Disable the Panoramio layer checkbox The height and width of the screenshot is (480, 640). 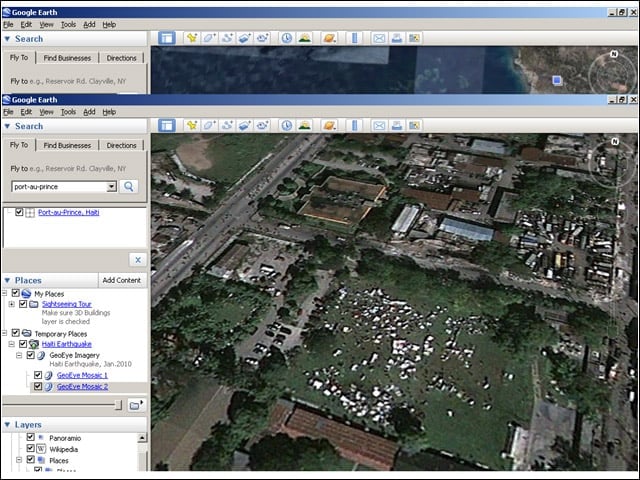[30, 437]
